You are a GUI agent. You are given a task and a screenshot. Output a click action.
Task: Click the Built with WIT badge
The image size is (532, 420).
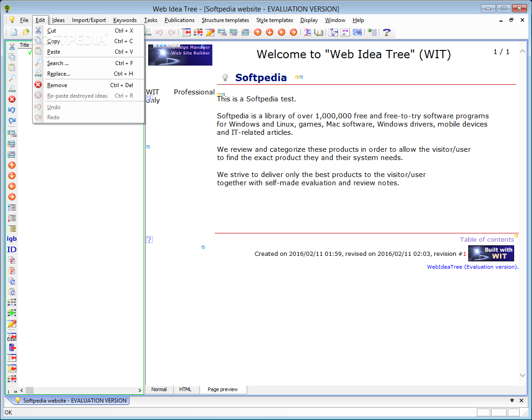pyautogui.click(x=491, y=253)
